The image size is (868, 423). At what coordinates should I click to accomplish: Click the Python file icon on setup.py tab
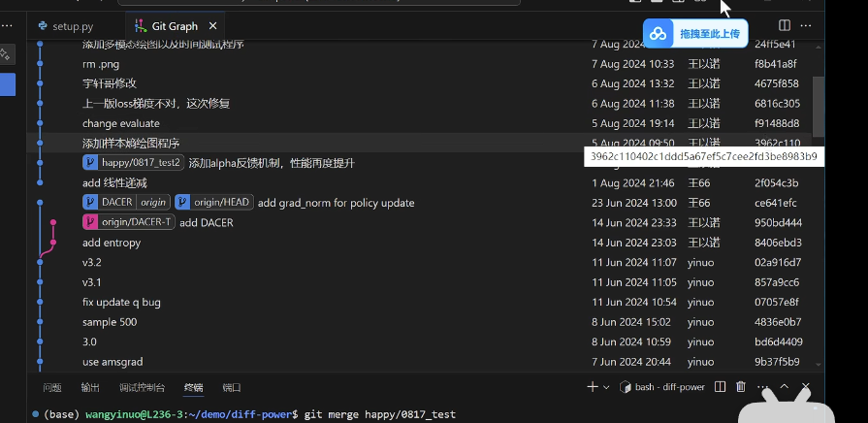42,26
